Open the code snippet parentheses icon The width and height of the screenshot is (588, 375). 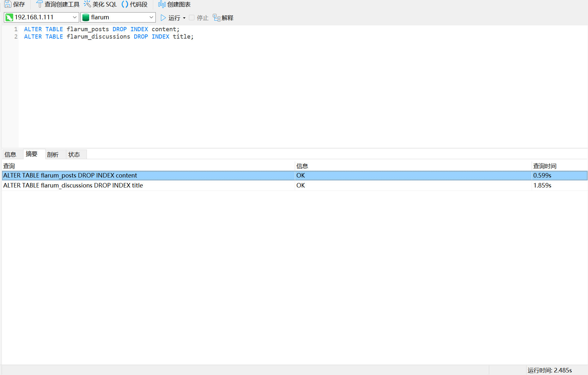point(125,4)
